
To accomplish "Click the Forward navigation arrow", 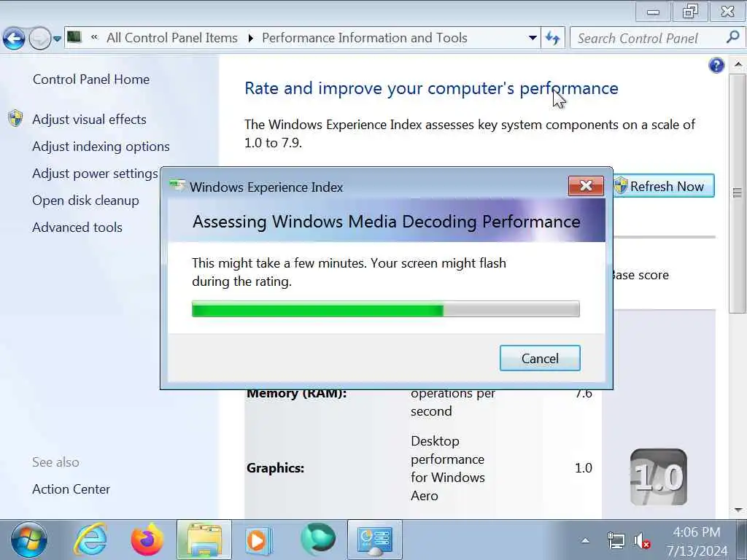I will [39, 38].
